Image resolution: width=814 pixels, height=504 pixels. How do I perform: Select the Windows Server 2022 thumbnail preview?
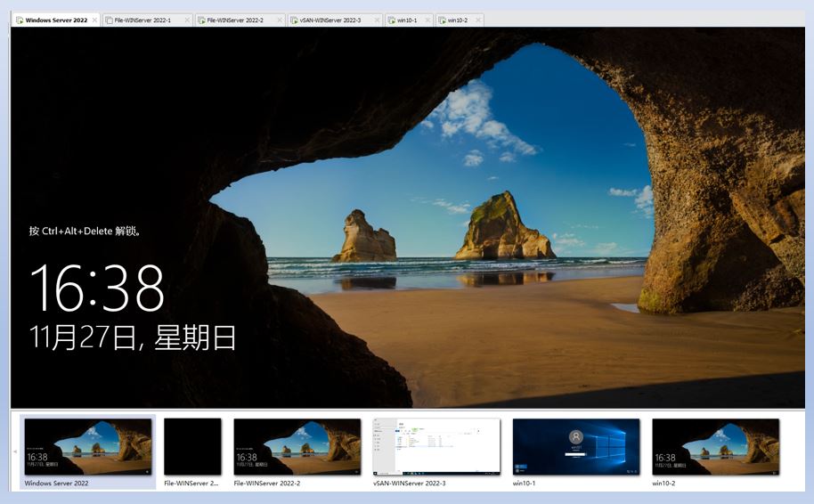88,446
